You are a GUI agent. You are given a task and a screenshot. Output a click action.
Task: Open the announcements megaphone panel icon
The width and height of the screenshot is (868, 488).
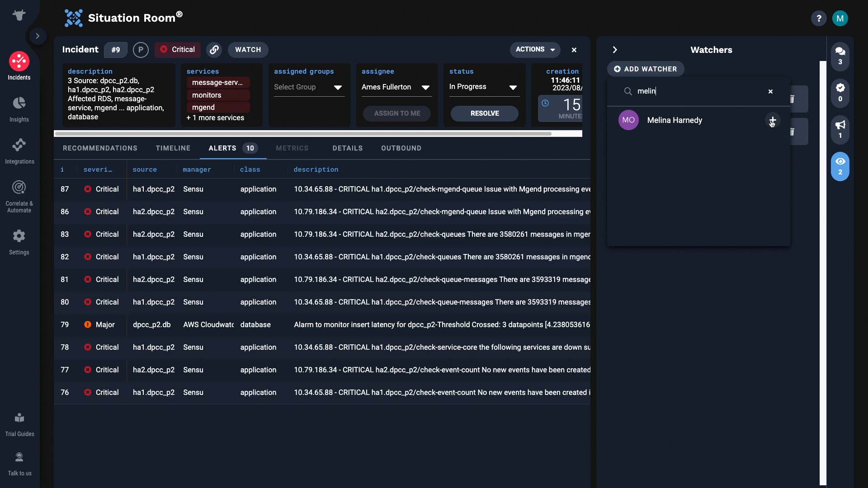(x=840, y=130)
